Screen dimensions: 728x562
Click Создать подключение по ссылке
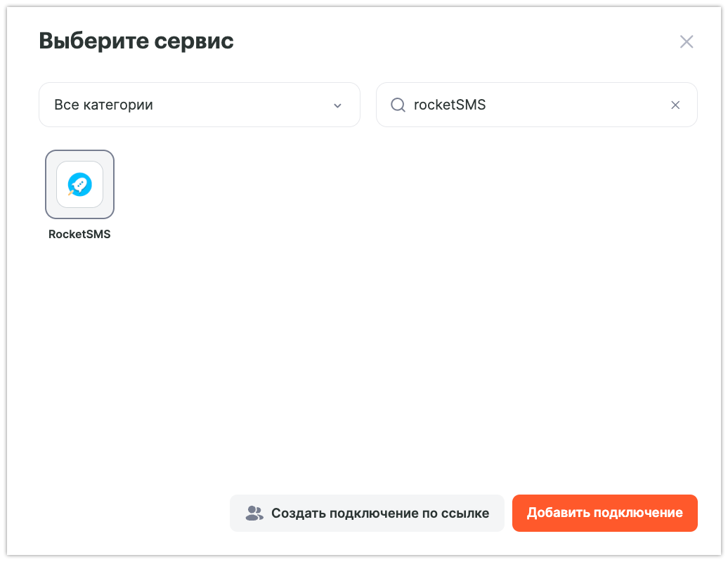tap(367, 513)
